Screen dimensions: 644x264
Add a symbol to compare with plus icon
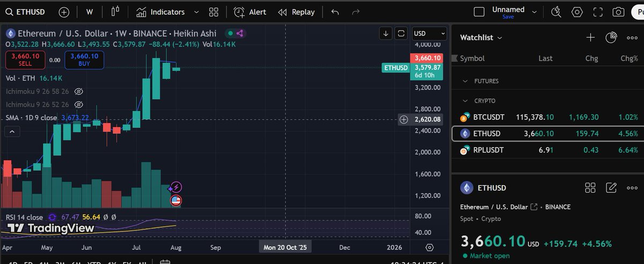coord(64,12)
